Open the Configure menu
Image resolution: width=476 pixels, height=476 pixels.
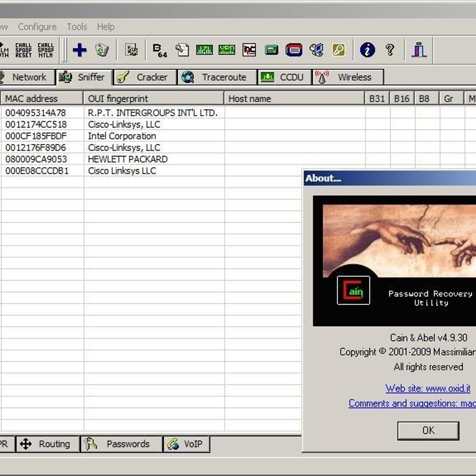click(x=37, y=27)
